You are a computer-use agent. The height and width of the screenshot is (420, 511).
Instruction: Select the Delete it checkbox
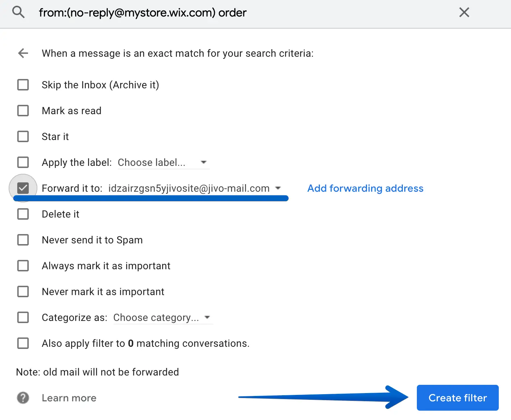(x=23, y=214)
